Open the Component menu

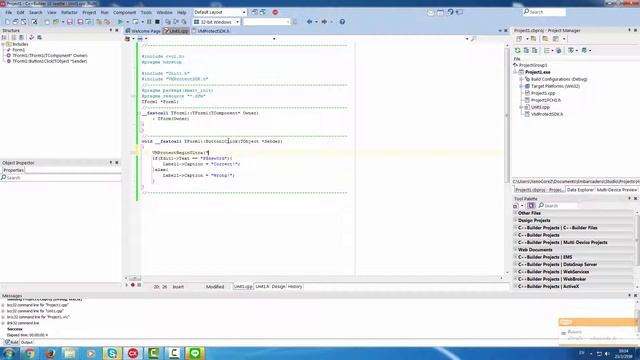click(124, 13)
